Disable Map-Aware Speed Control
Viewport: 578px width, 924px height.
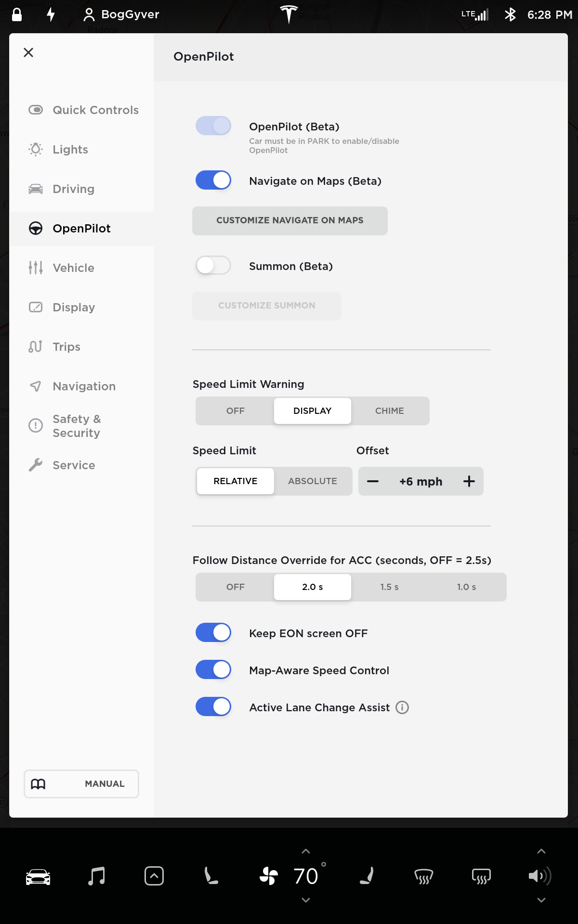(213, 670)
